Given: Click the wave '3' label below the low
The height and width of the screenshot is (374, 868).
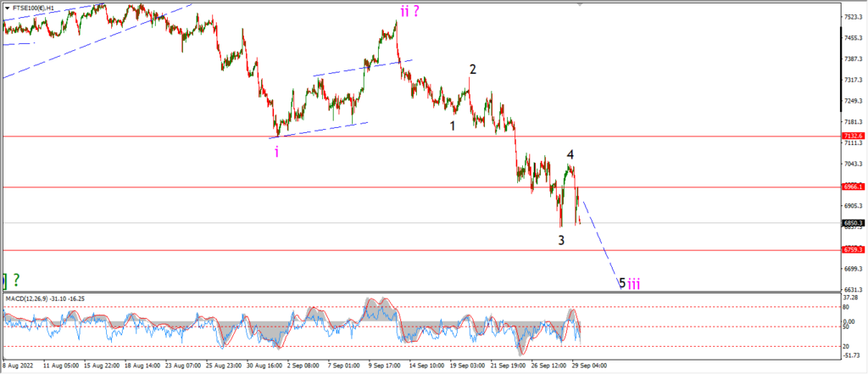Looking at the screenshot, I should [x=561, y=241].
